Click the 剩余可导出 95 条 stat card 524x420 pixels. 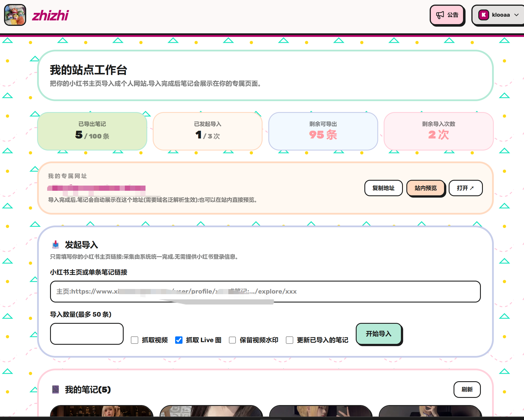(323, 131)
